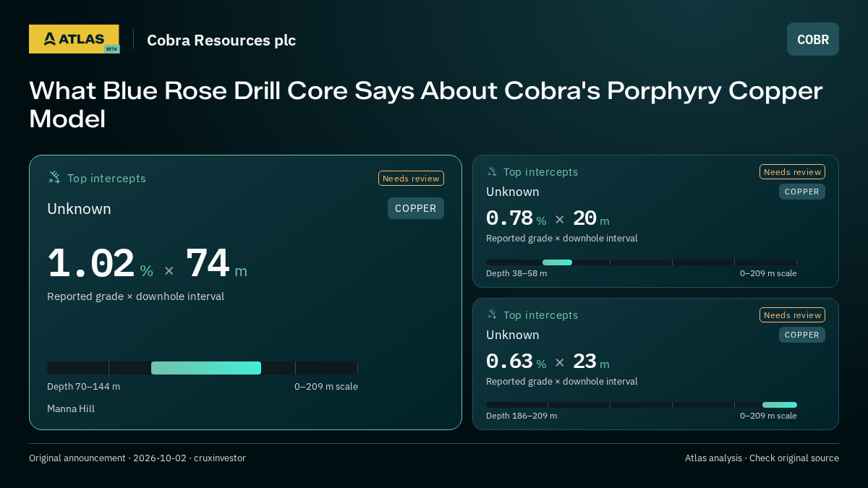Click Reported grade caption in the 1.02% card
Viewport: 868px width, 488px height.
click(135, 296)
